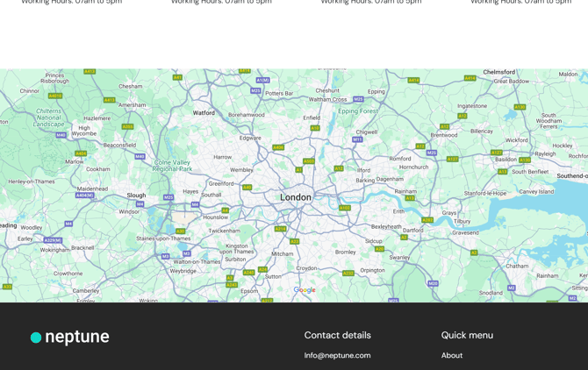The height and width of the screenshot is (370, 588).
Task: Select the Watford map label
Action: pyautogui.click(x=204, y=113)
